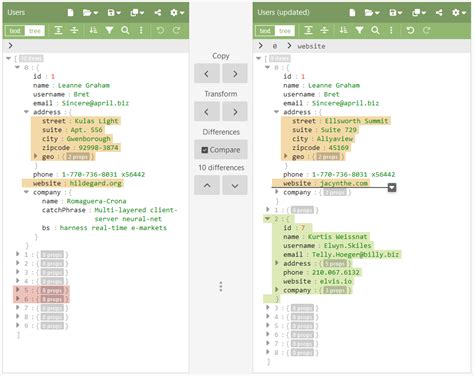Image resolution: width=474 pixels, height=376 pixels.
Task: Open the Copy-document menu in Users panel
Action: (x=137, y=13)
